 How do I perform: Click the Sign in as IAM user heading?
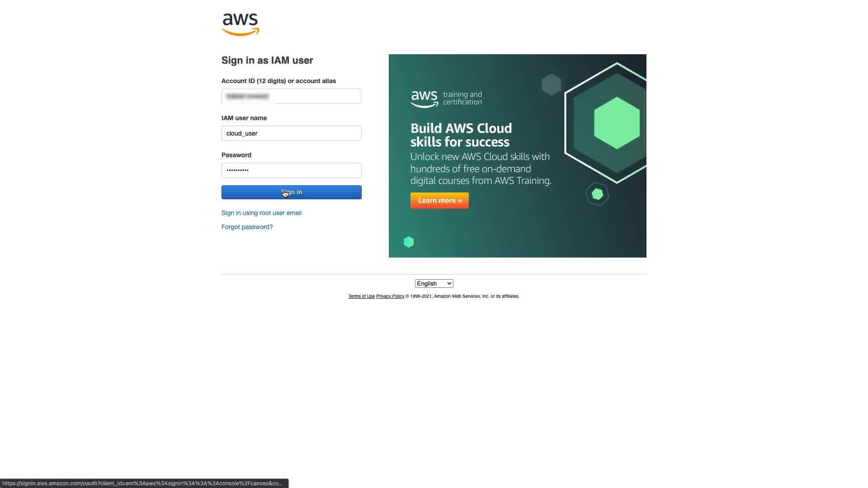pyautogui.click(x=267, y=61)
